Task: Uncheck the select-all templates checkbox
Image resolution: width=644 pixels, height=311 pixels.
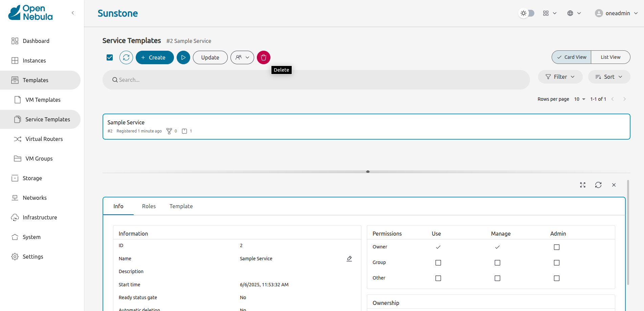Action: click(110, 57)
